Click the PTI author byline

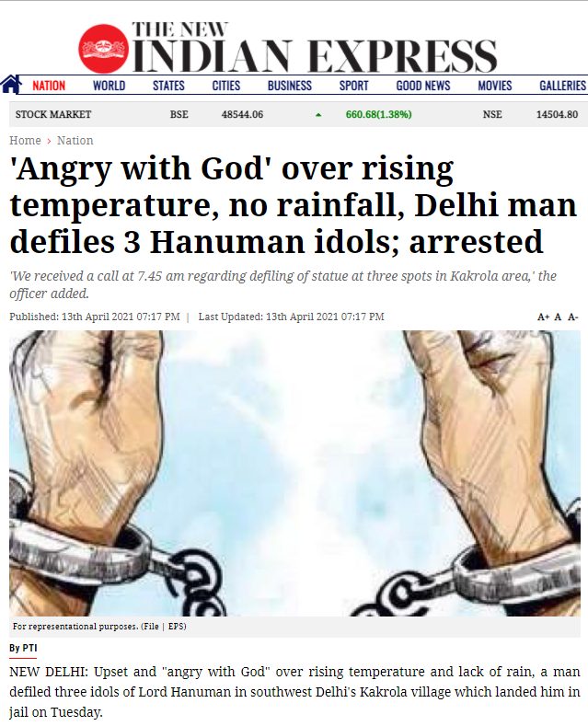(x=23, y=648)
